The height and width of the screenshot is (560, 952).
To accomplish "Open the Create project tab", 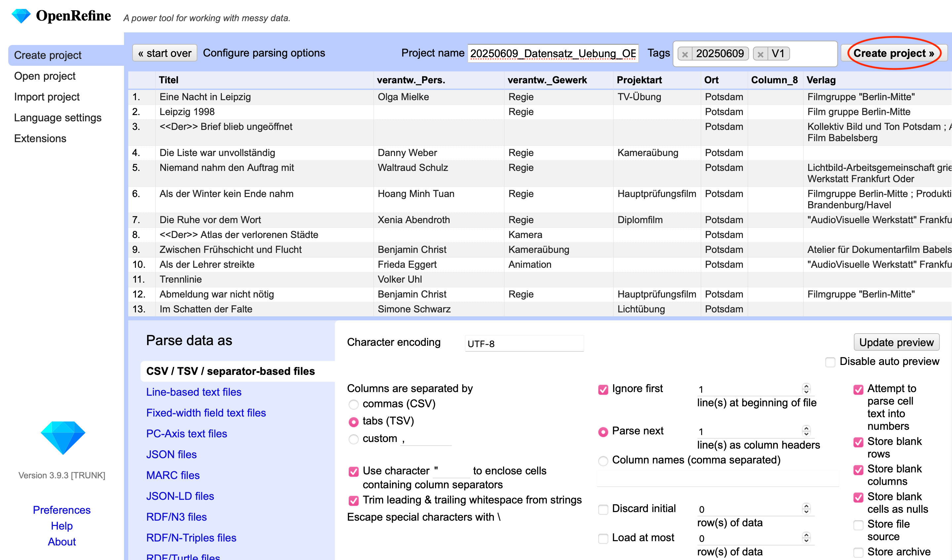I will (66, 55).
